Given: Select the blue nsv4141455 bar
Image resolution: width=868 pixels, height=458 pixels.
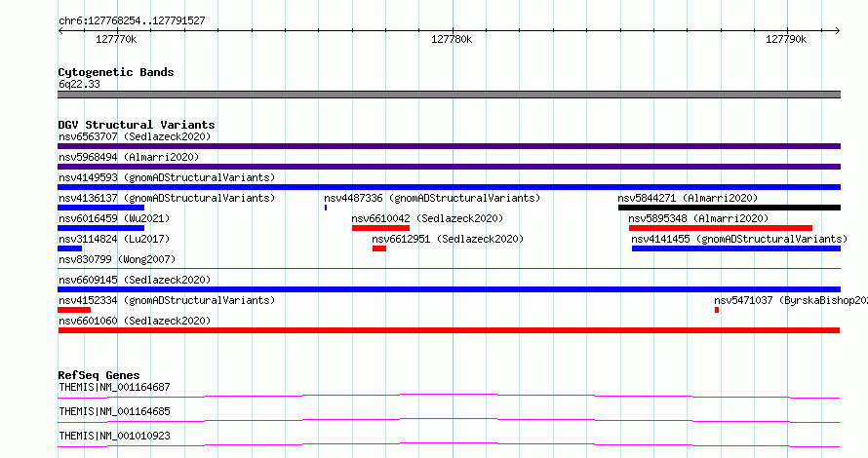Looking at the screenshot, I should pos(736,248).
